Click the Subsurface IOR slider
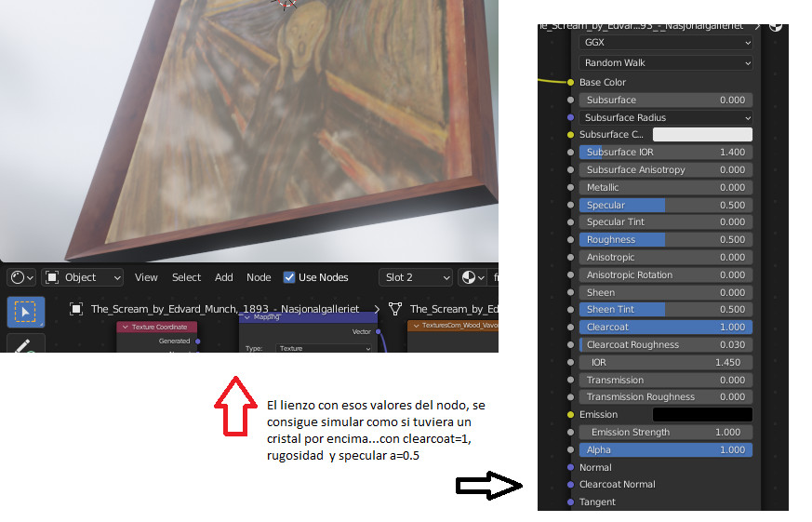 [x=665, y=153]
